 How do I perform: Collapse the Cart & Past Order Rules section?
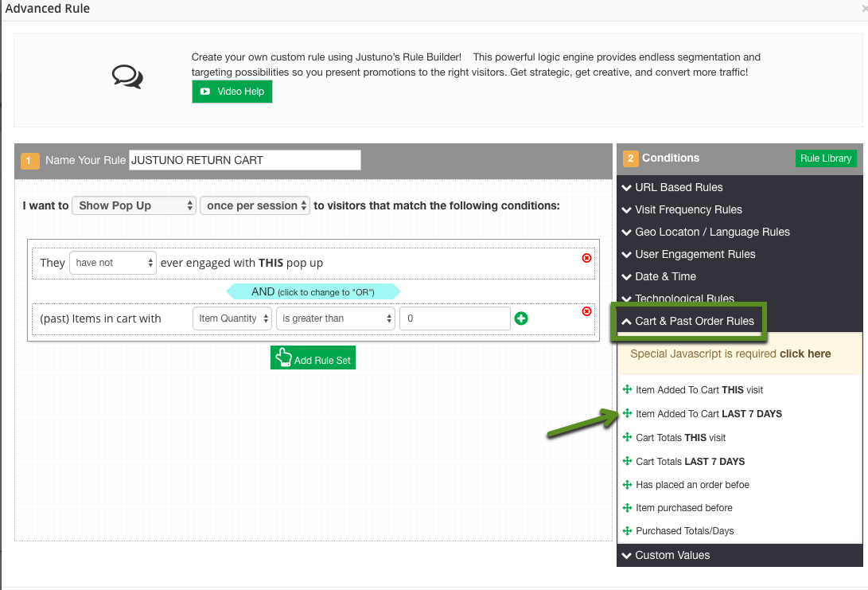point(687,322)
